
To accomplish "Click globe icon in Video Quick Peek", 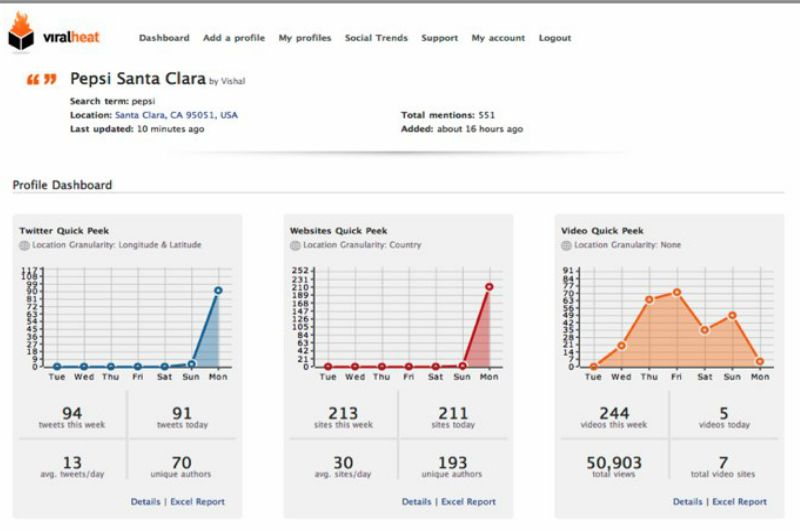I will pyautogui.click(x=567, y=245).
